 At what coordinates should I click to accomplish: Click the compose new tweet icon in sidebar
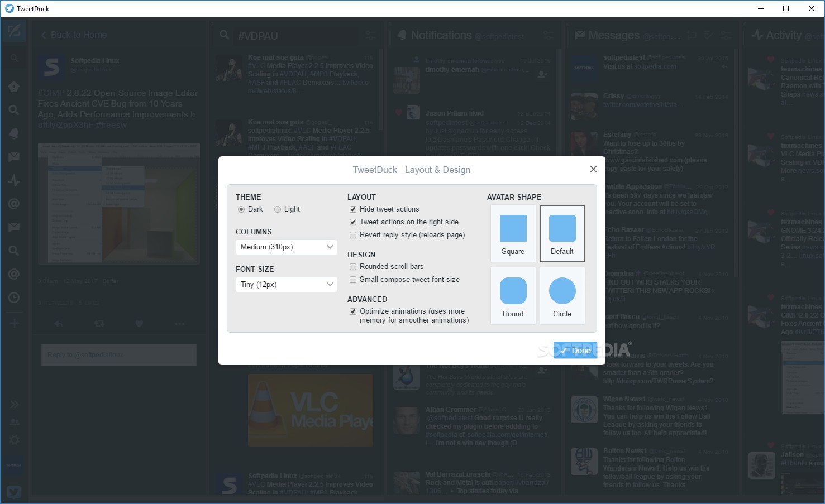click(14, 31)
